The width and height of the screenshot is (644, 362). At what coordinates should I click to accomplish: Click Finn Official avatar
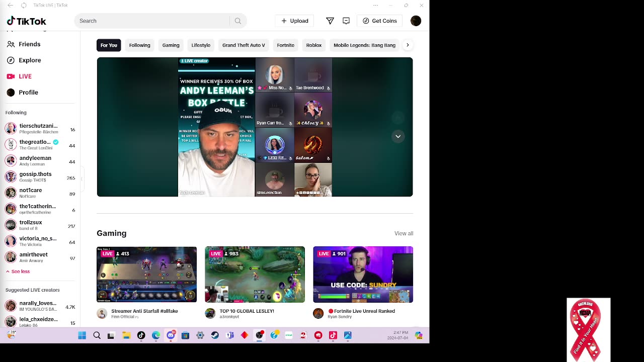[x=102, y=314]
